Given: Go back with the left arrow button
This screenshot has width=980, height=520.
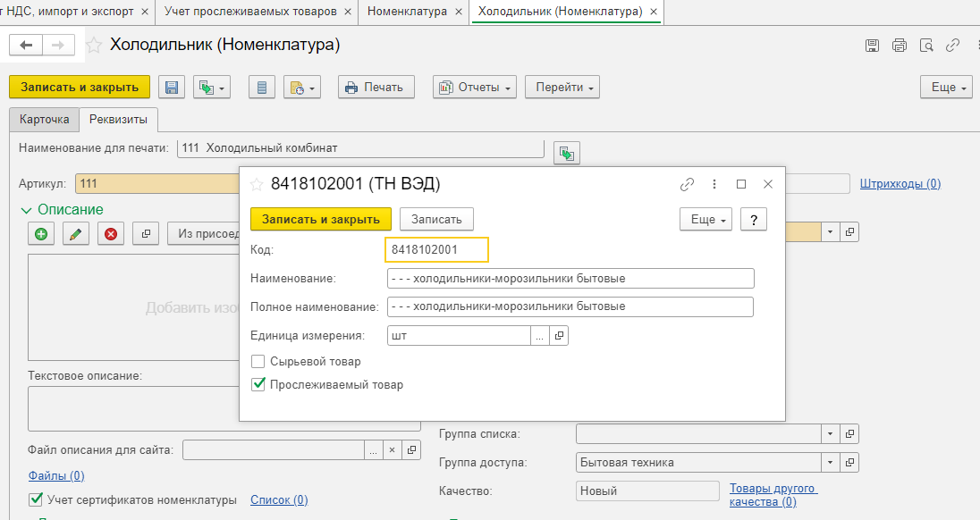Looking at the screenshot, I should [26, 45].
